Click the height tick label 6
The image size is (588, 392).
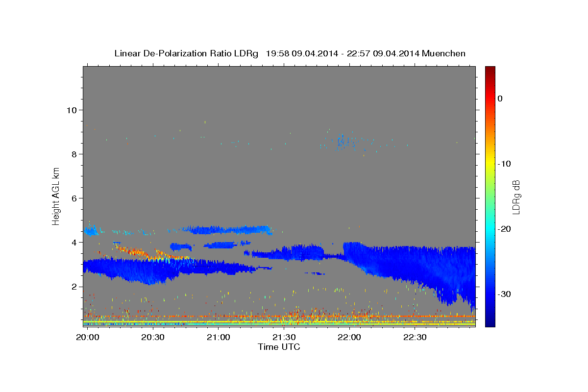point(73,198)
